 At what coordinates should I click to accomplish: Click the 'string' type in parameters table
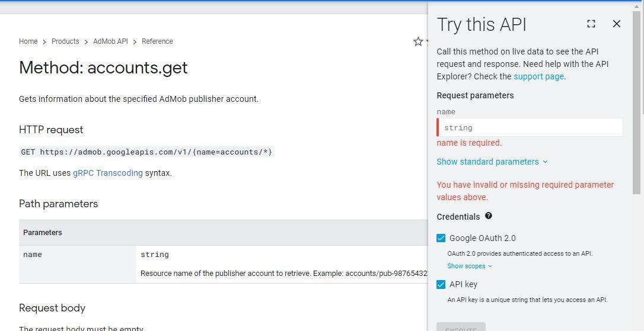(x=154, y=255)
